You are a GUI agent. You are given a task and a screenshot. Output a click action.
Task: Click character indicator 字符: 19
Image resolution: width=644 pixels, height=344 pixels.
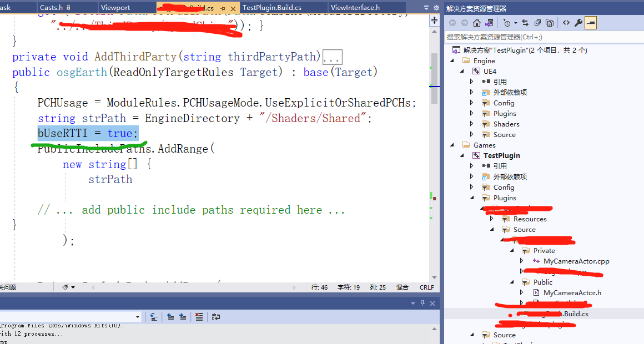pyautogui.click(x=348, y=287)
